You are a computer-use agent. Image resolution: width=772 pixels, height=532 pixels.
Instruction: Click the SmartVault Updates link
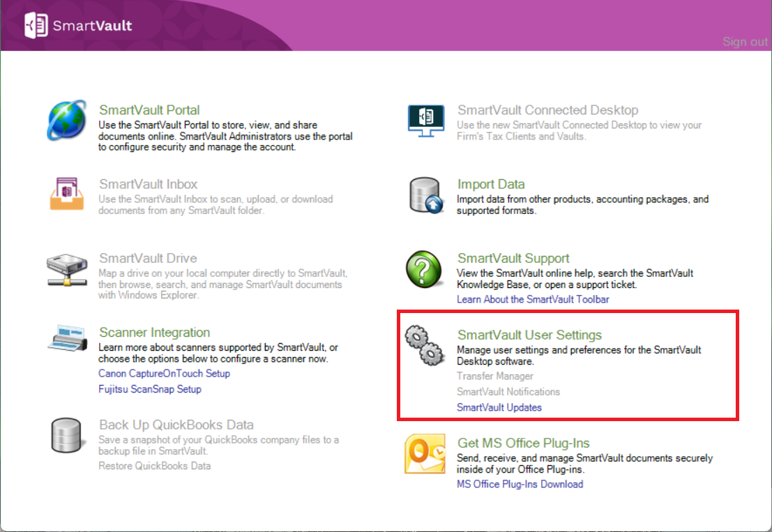499,407
